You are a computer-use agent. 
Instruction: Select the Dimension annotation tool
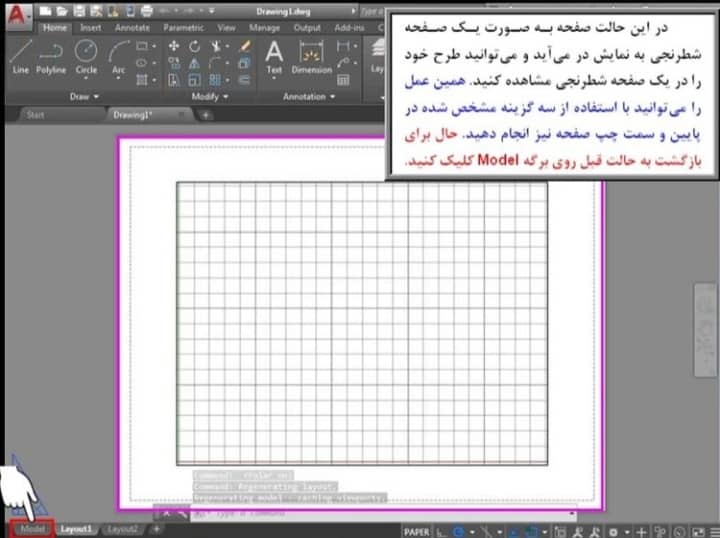pos(311,57)
